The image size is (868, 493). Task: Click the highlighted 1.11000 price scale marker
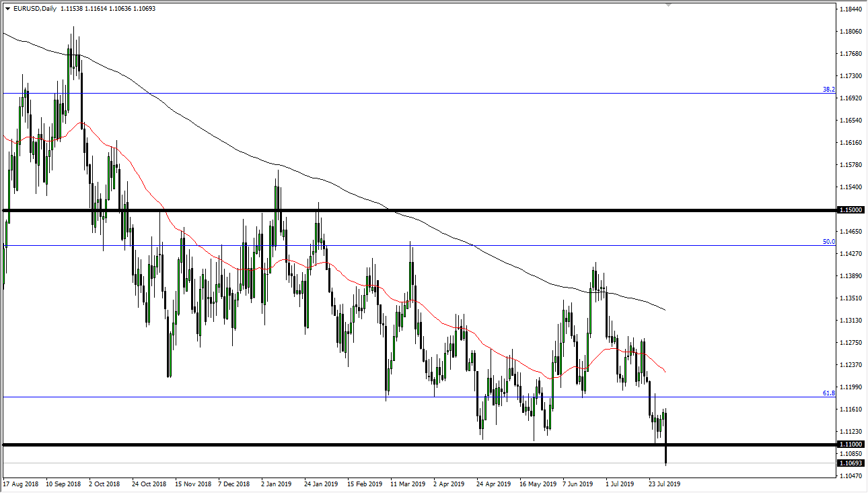tap(849, 444)
